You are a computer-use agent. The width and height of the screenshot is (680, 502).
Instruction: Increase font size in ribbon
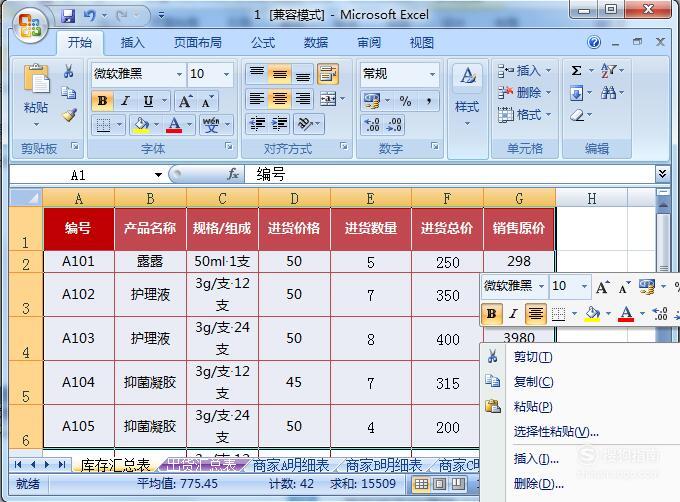[x=185, y=101]
